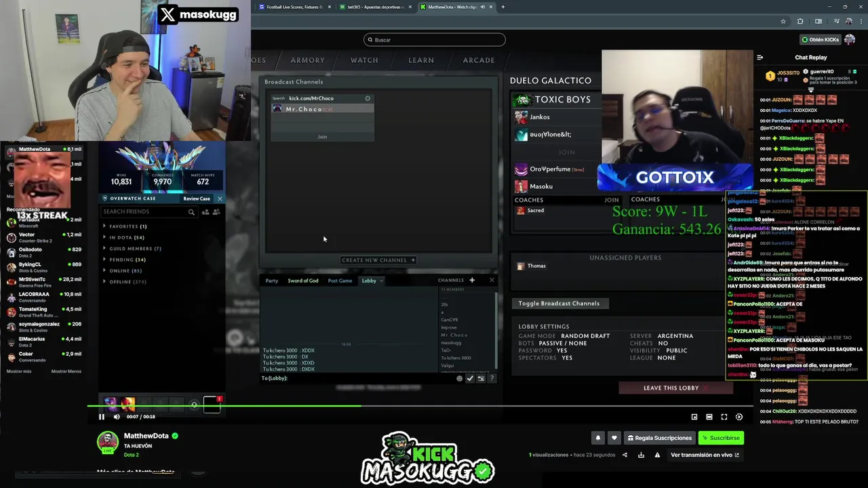This screenshot has width=868, height=488.
Task: Open the Armory menu in Dota
Action: click(307, 60)
